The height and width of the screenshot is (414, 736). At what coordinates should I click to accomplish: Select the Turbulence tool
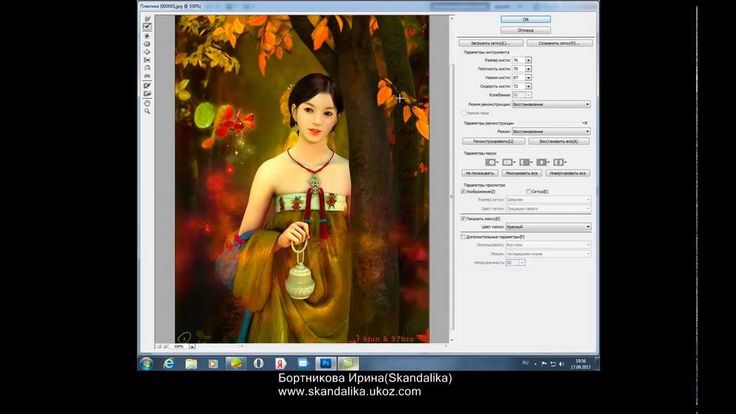pos(147,76)
